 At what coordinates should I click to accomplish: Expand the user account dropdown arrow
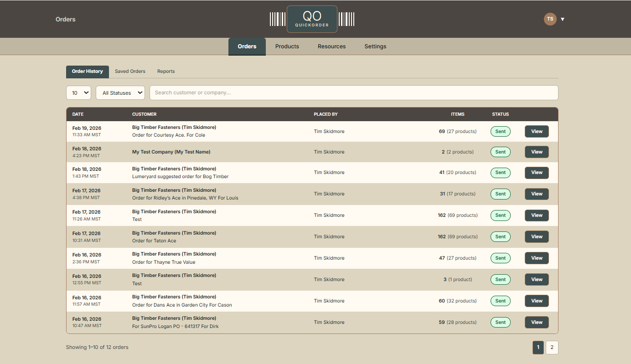click(x=563, y=19)
